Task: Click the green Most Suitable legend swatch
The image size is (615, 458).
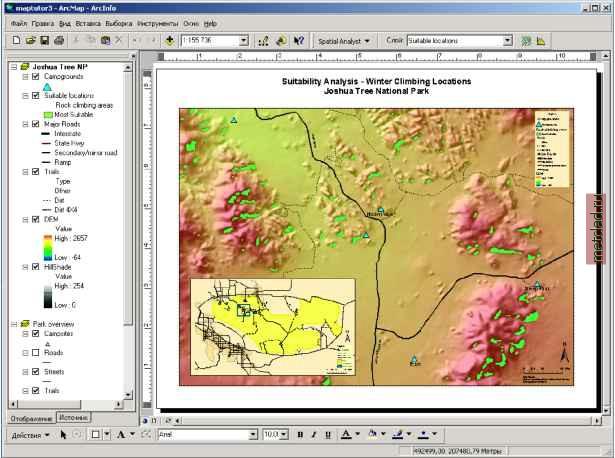Action: pyautogui.click(x=48, y=114)
